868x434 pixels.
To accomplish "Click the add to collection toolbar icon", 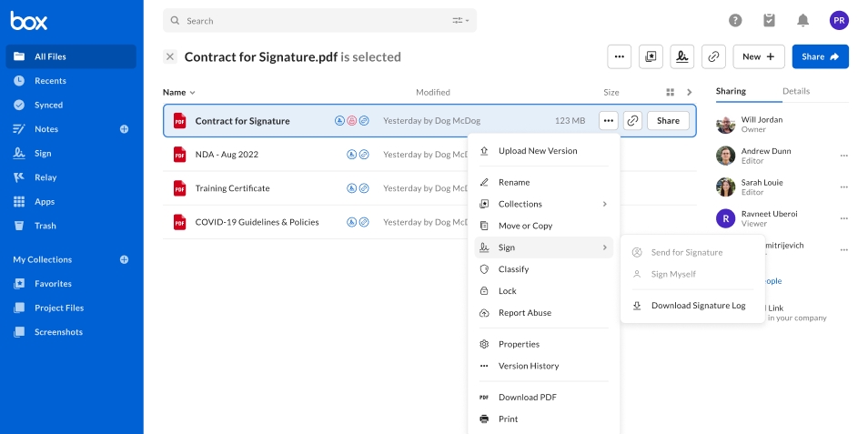I will (x=651, y=56).
